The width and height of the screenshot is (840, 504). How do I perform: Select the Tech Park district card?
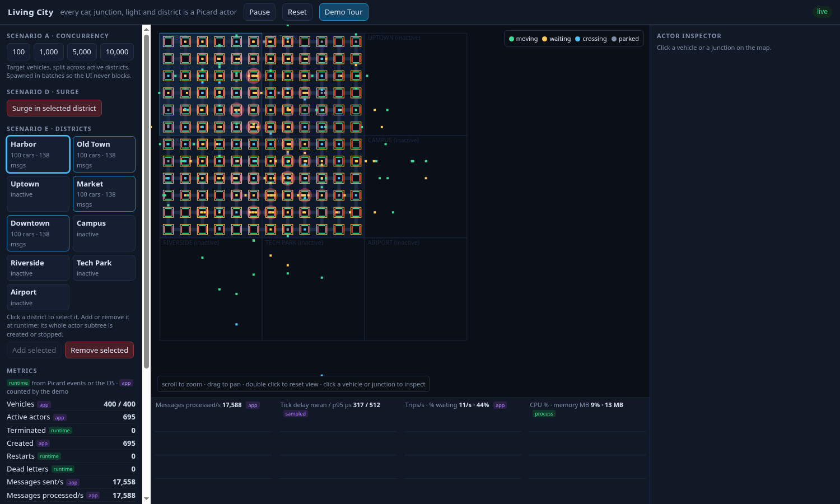[x=104, y=268]
